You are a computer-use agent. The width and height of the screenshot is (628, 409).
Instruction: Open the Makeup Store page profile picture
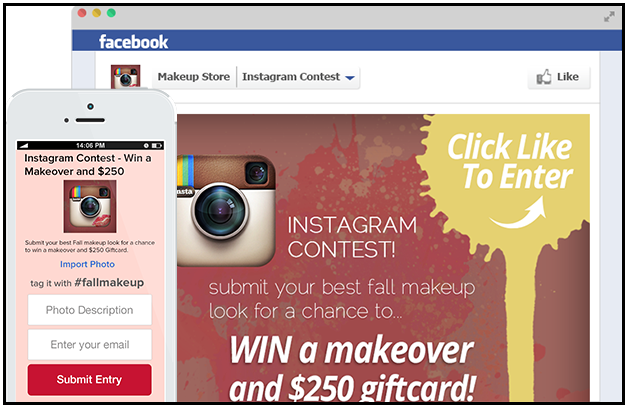125,77
